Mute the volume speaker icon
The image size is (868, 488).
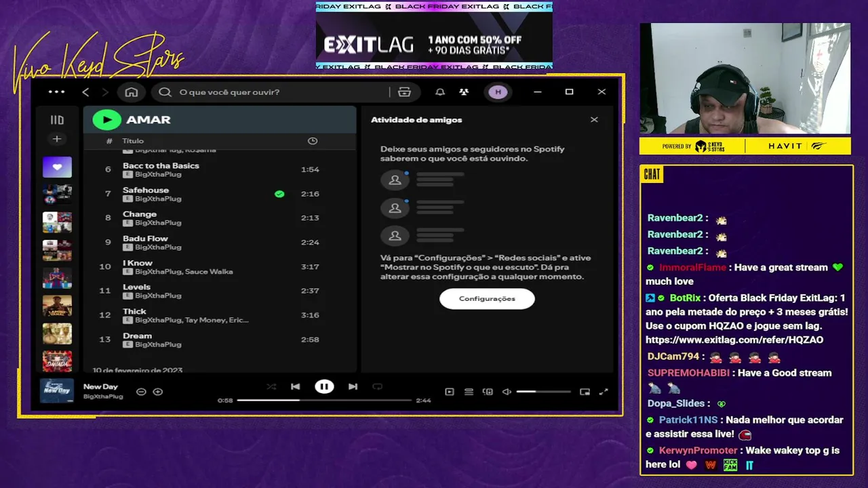coord(507,392)
